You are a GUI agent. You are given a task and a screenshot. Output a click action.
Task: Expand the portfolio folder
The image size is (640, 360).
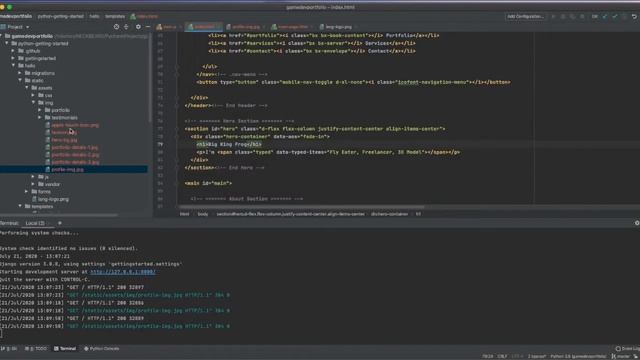40,110
